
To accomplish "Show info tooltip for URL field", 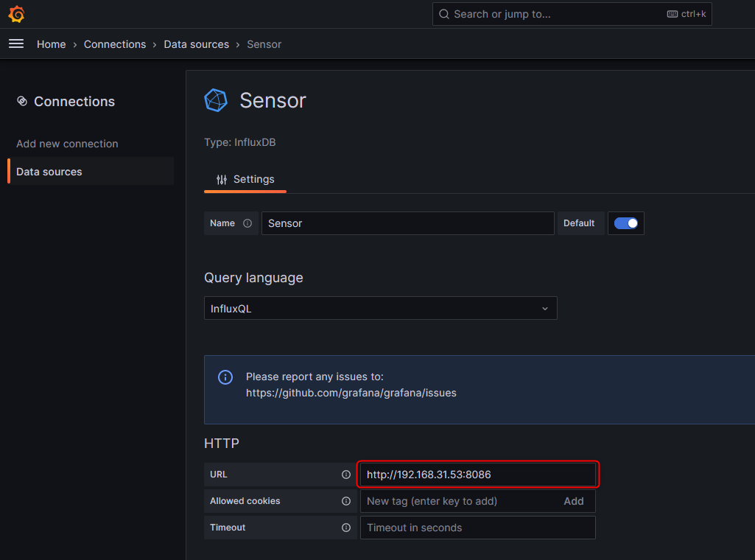I will [x=346, y=475].
